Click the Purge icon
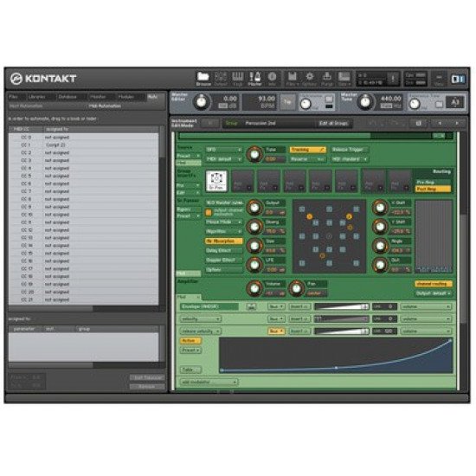This screenshot has width=476, height=476. click(326, 79)
